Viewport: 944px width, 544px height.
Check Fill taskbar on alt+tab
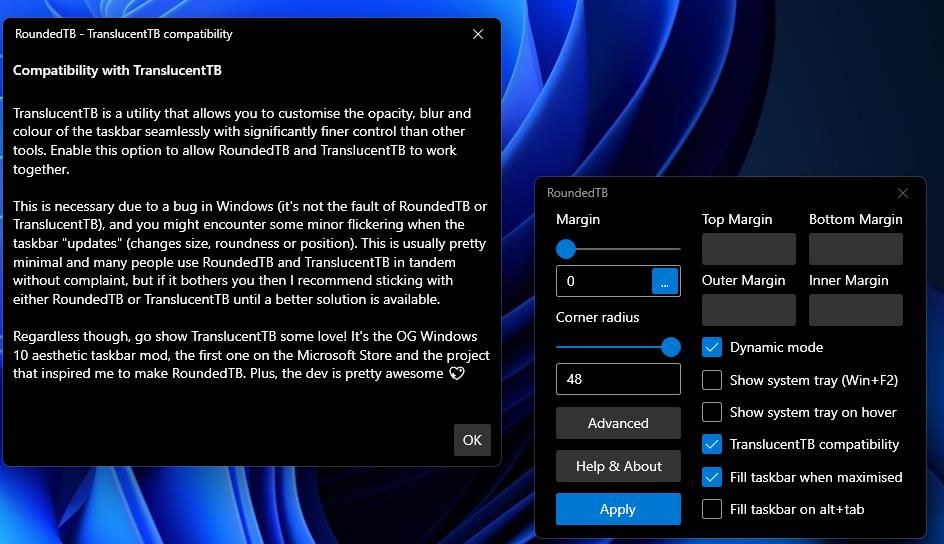[712, 509]
